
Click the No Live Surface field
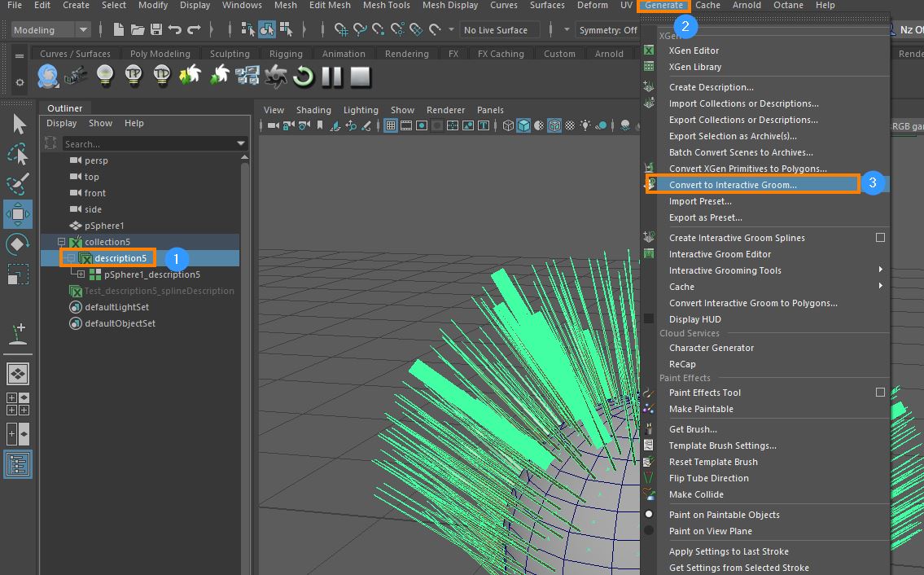[496, 30]
